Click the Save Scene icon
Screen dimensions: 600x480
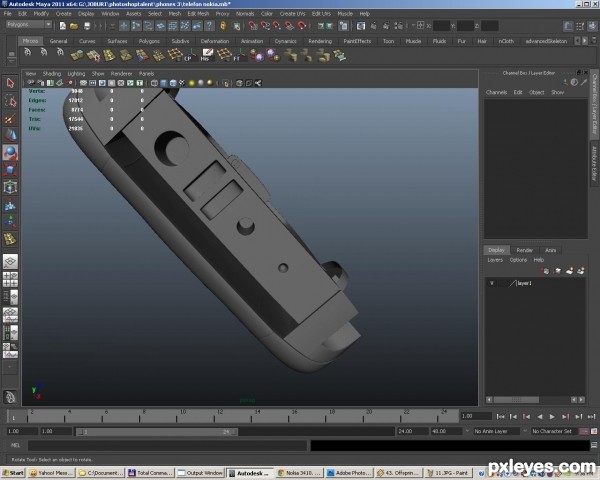[87, 26]
